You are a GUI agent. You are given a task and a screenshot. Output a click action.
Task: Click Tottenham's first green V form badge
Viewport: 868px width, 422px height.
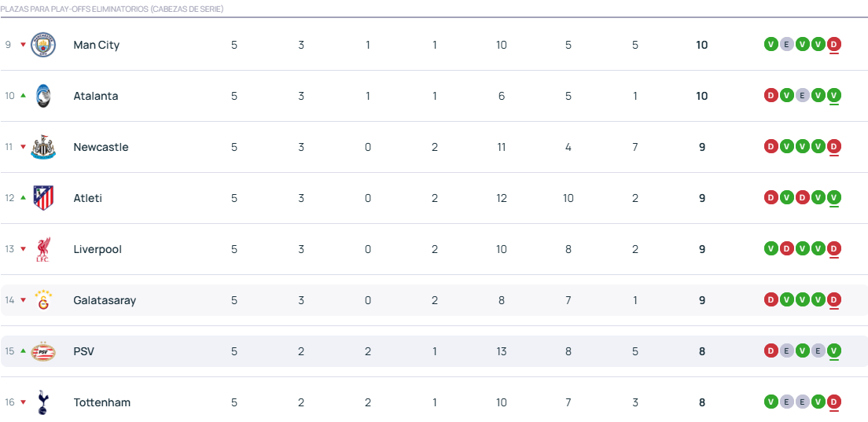[771, 402]
